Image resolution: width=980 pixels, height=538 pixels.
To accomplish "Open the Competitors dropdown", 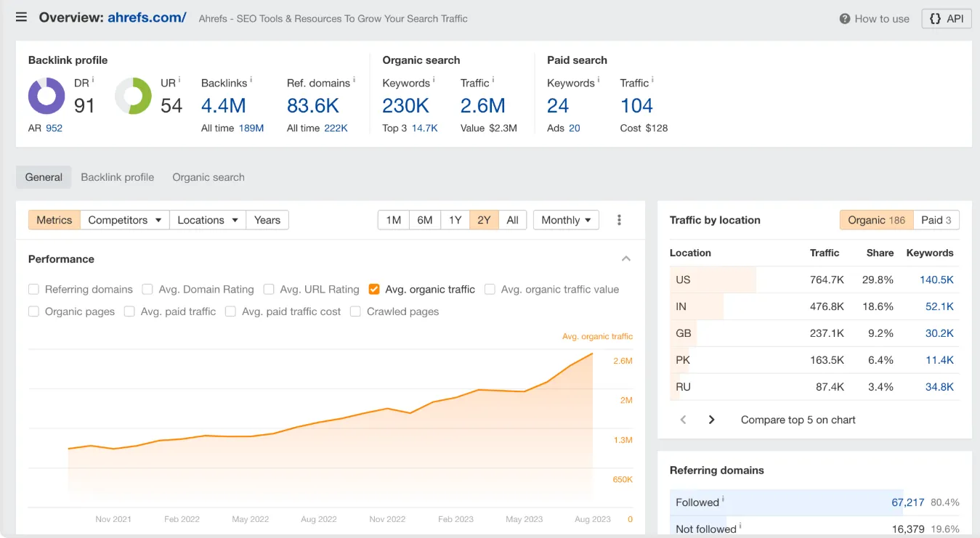I will pos(124,220).
